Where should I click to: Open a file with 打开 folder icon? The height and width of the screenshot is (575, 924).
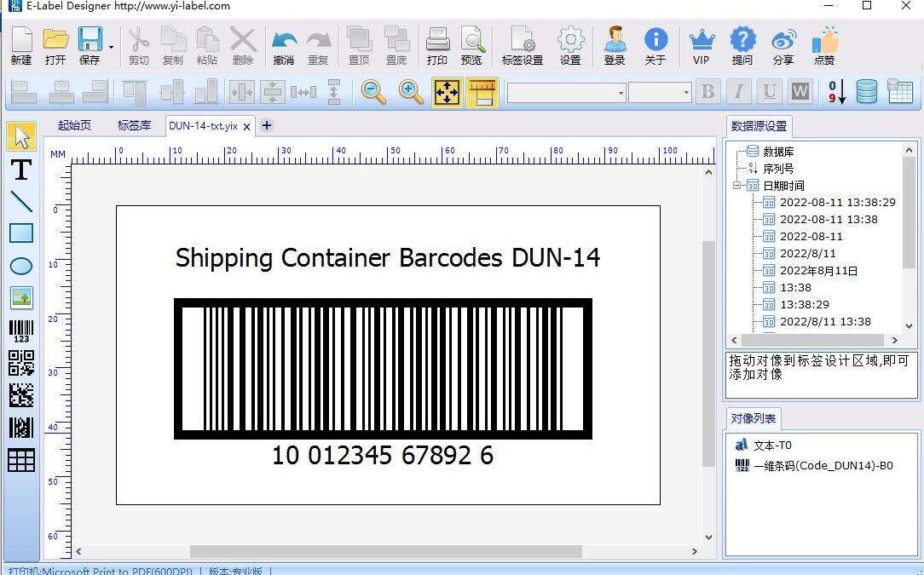55,45
